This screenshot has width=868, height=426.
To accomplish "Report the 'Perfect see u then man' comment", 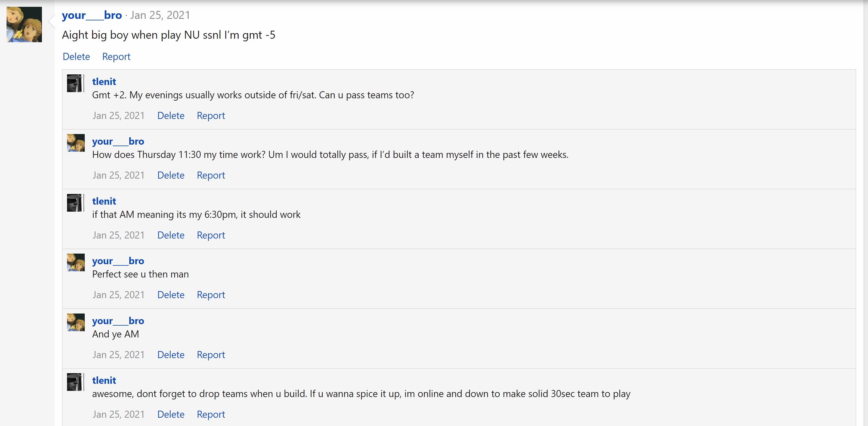I will [x=211, y=295].
